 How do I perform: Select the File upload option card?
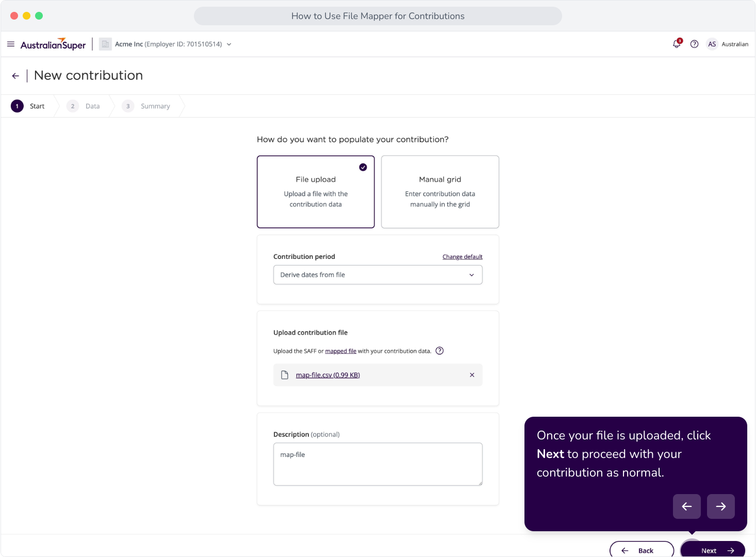point(316,192)
